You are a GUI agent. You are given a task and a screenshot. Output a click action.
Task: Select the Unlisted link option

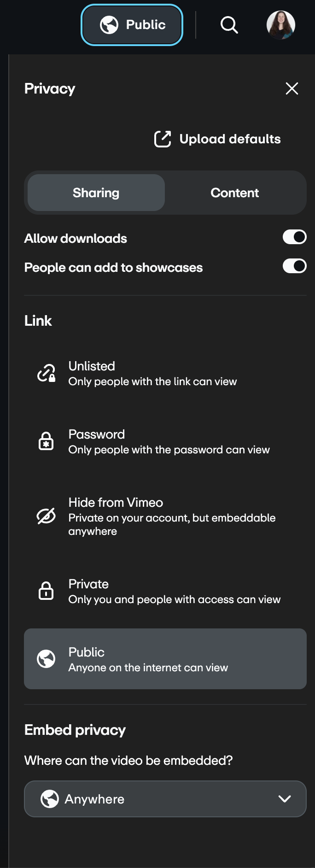[x=152, y=374]
